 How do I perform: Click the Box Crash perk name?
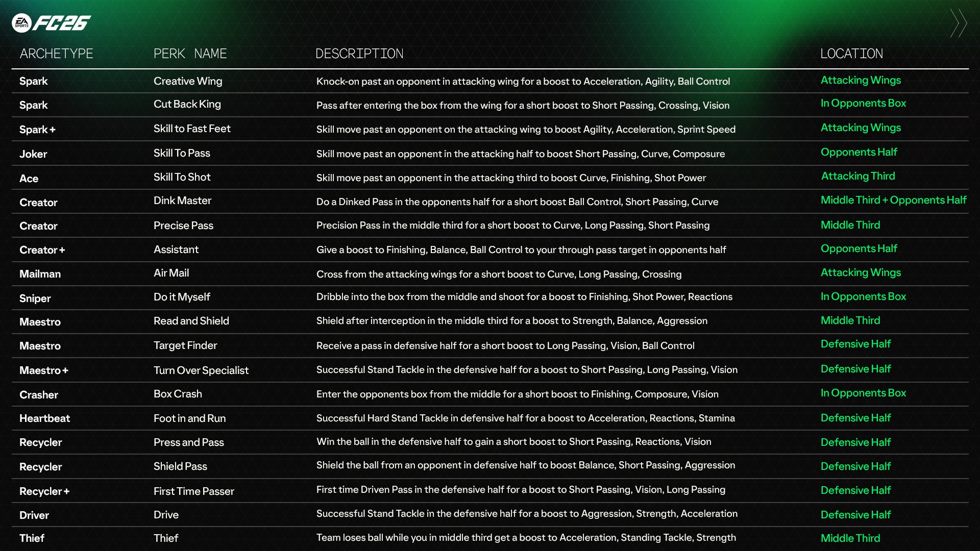[x=178, y=394]
